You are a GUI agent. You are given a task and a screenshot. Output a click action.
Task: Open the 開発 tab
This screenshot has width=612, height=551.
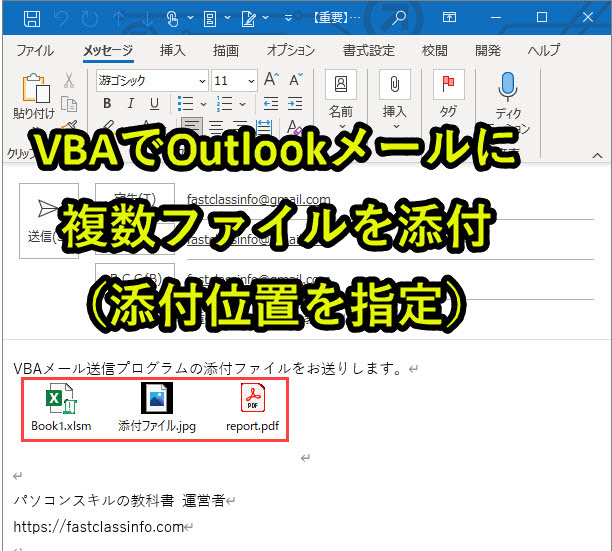487,50
